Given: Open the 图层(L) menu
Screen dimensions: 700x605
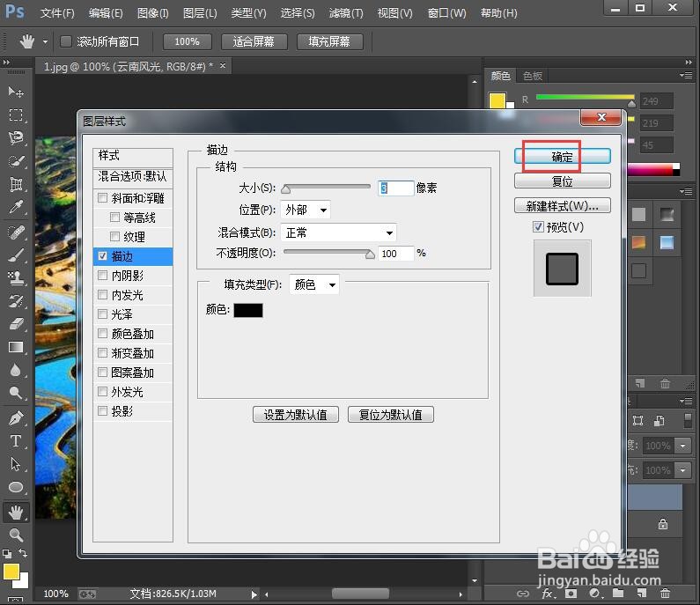Looking at the screenshot, I should pos(200,13).
